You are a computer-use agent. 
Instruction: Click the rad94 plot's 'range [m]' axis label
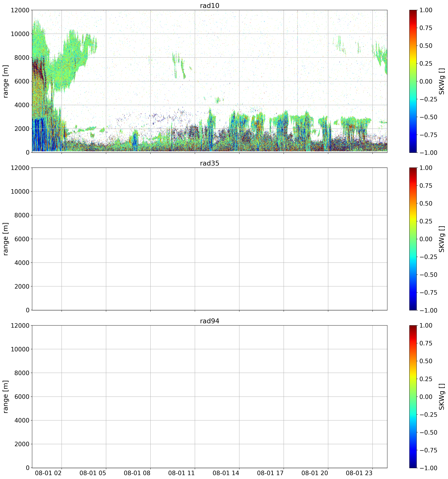coord(6,397)
